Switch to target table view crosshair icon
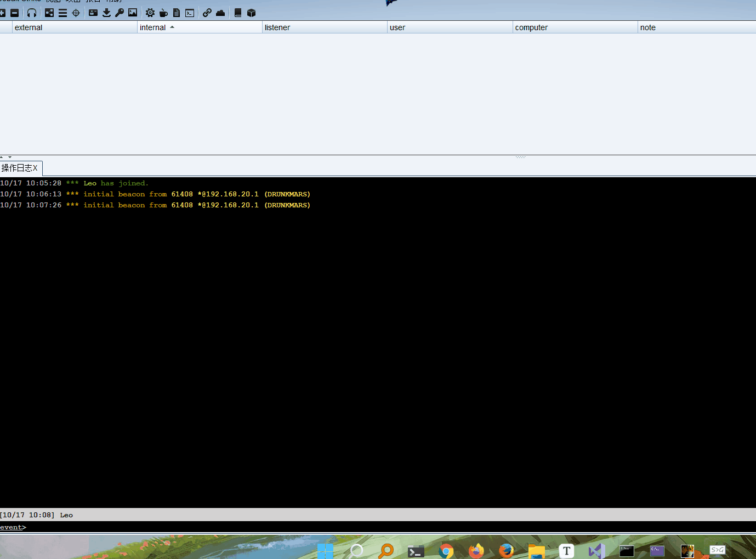Screen dimensions: 756x559 pyautogui.click(x=76, y=13)
